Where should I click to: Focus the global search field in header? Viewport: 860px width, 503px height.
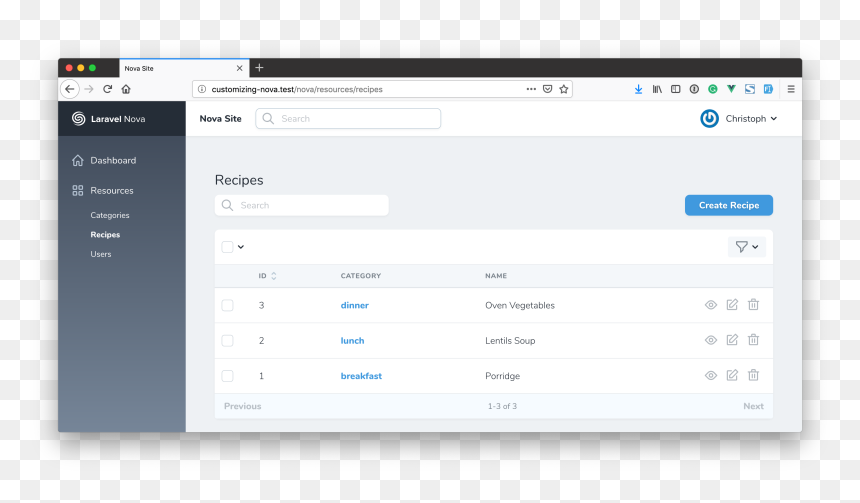tap(348, 118)
